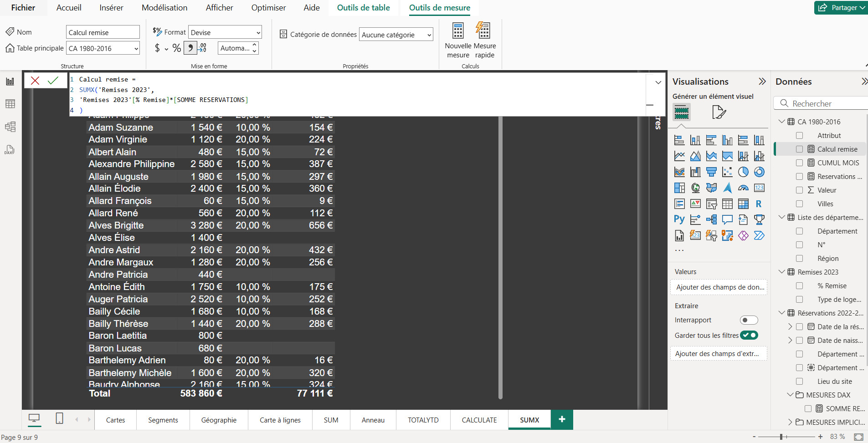Select the Python visual icon
The image size is (868, 443).
pyautogui.click(x=679, y=219)
